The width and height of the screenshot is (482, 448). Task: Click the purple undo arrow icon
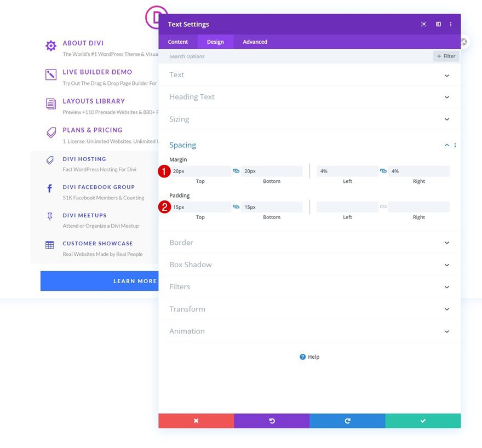(x=272, y=421)
